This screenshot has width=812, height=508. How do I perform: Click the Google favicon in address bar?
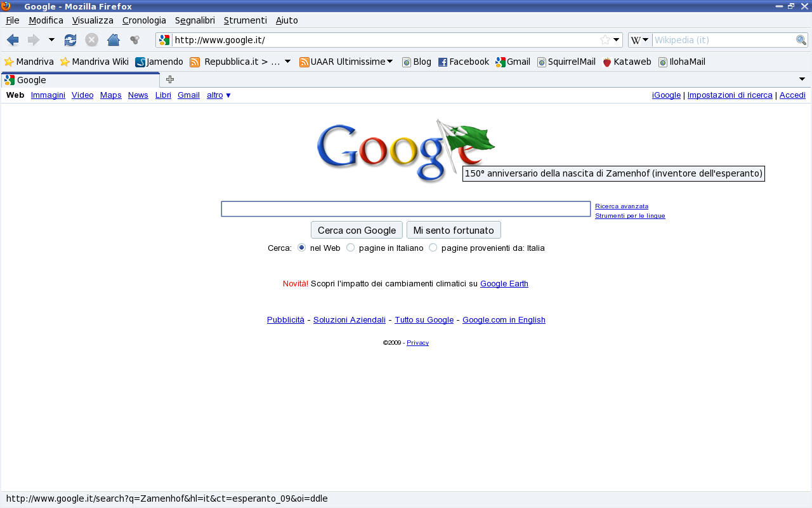(164, 40)
